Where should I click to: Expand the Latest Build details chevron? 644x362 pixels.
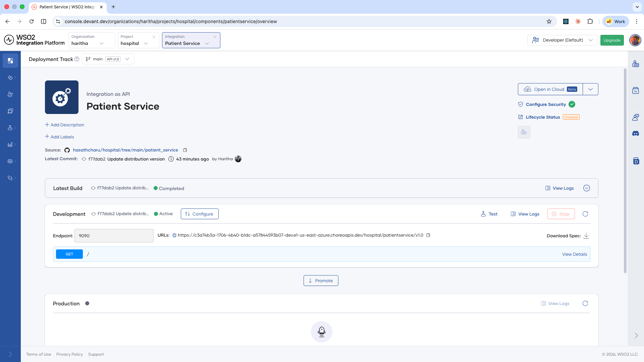point(587,188)
